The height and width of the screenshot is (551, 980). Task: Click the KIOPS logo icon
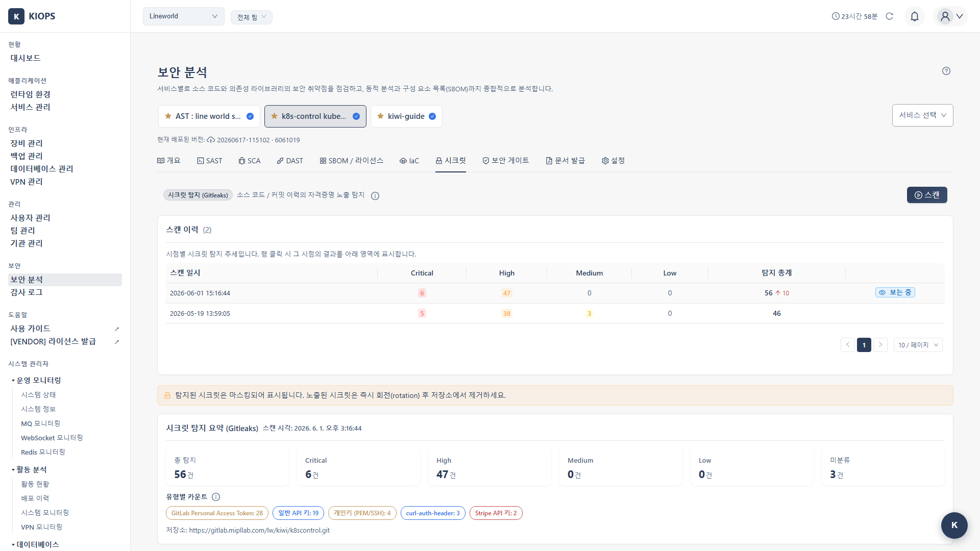tap(16, 16)
